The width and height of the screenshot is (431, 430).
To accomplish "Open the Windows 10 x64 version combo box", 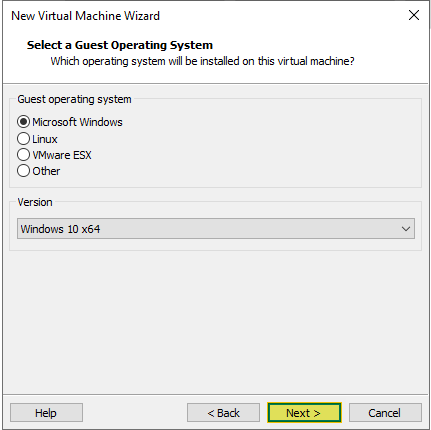I will [216, 229].
